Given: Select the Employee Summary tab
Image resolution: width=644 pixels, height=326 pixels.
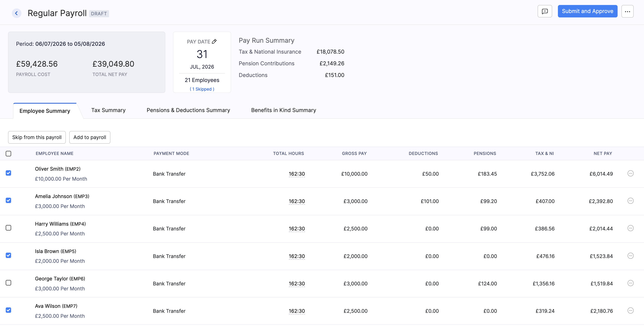Looking at the screenshot, I should tap(45, 111).
